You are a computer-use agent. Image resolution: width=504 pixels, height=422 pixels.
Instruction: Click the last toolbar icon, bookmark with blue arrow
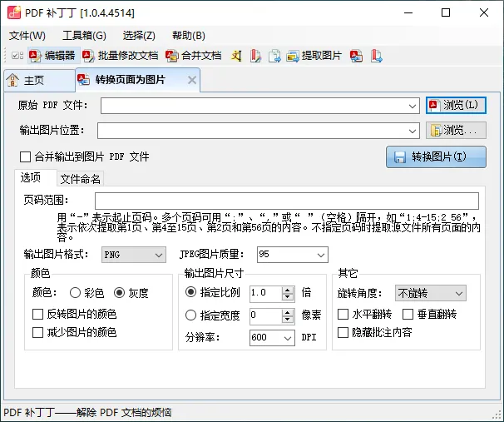click(x=377, y=56)
